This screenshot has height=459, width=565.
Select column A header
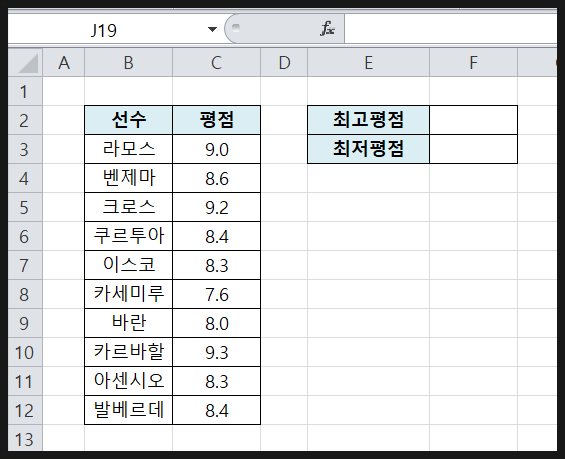tap(64, 63)
